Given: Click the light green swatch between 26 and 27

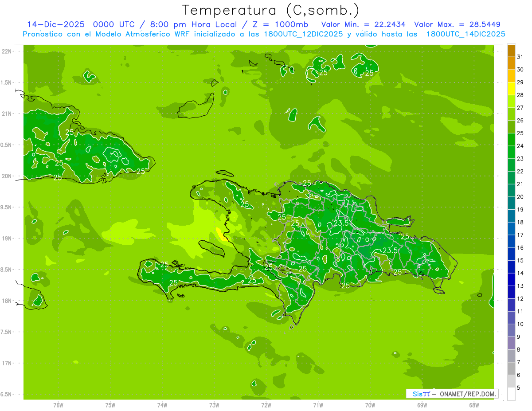Looking at the screenshot, I should pos(511,114).
